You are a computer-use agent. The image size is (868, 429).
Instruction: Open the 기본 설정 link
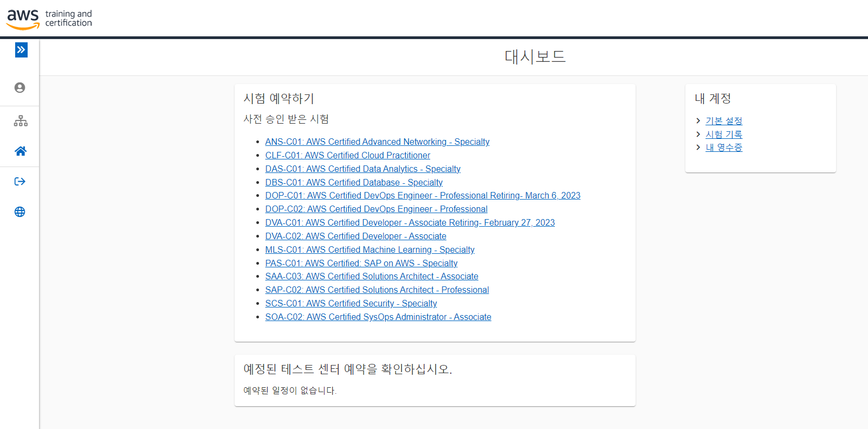(x=724, y=121)
